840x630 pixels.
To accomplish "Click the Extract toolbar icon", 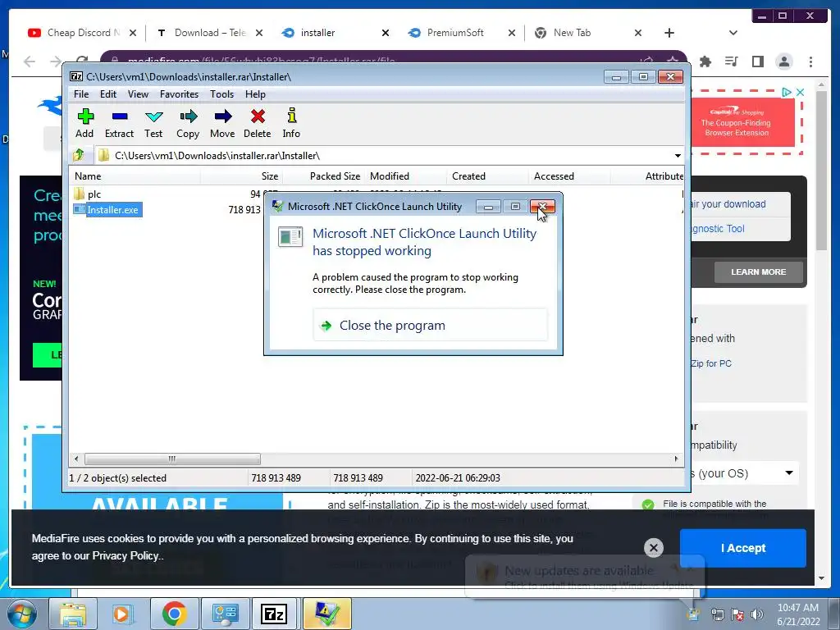I will [119, 123].
